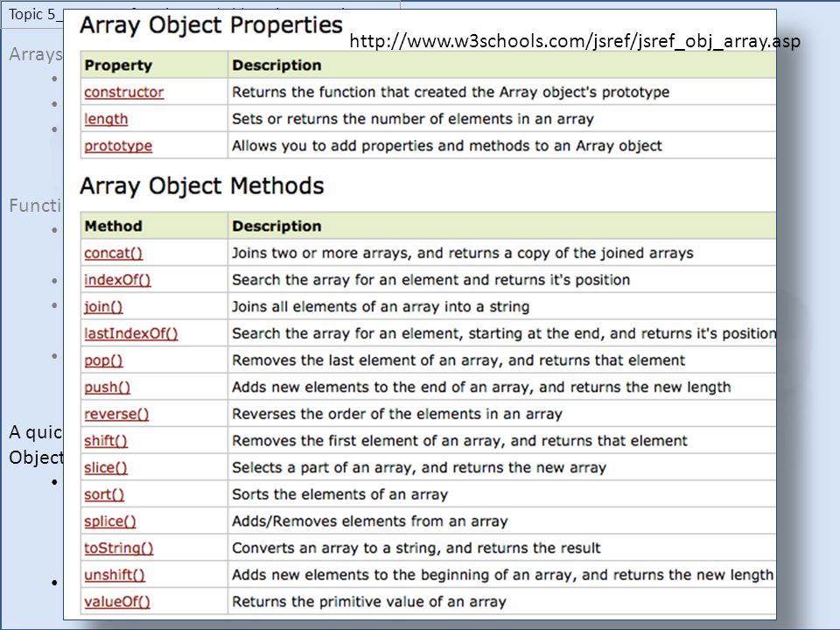The height and width of the screenshot is (630, 840).
Task: Click 'Adds new elements to the beginning of an array' description
Action: 502,574
